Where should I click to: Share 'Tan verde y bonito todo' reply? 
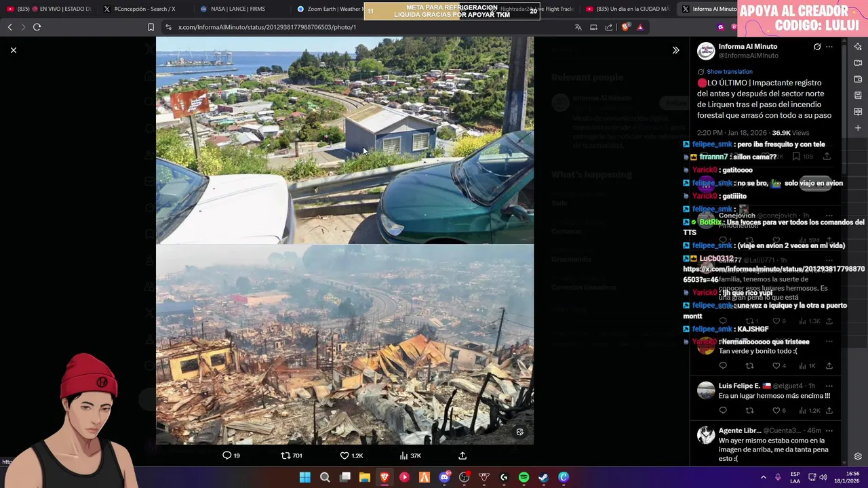pyautogui.click(x=829, y=366)
